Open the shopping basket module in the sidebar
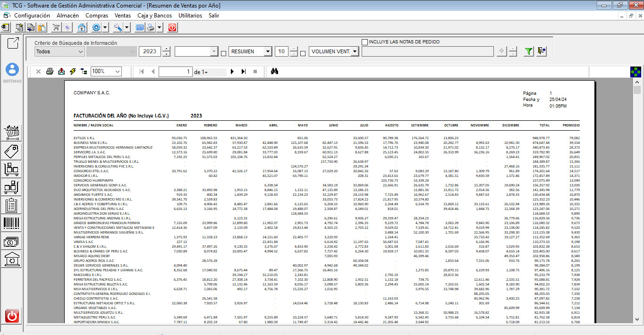Image resolution: width=644 pixels, height=335 pixels. (12, 133)
